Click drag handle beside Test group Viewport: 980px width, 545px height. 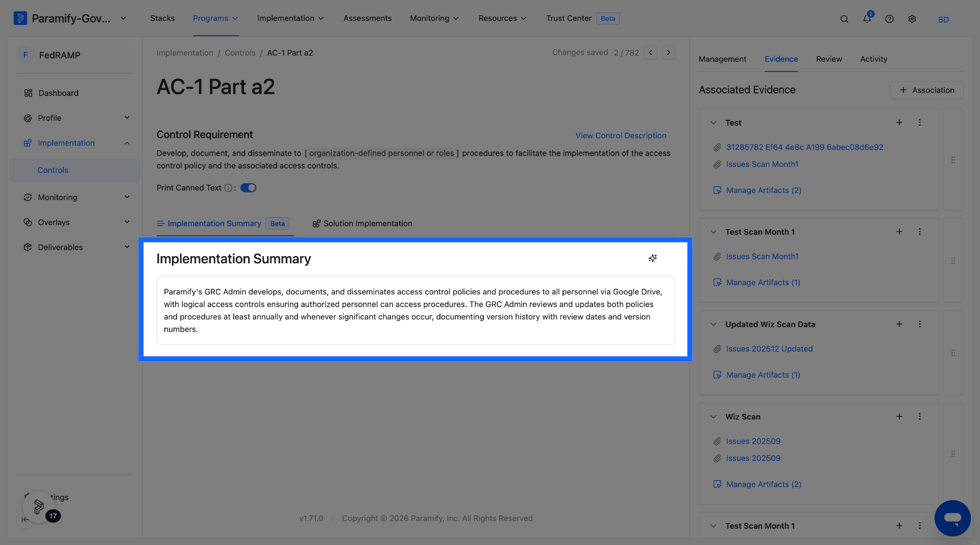point(953,160)
